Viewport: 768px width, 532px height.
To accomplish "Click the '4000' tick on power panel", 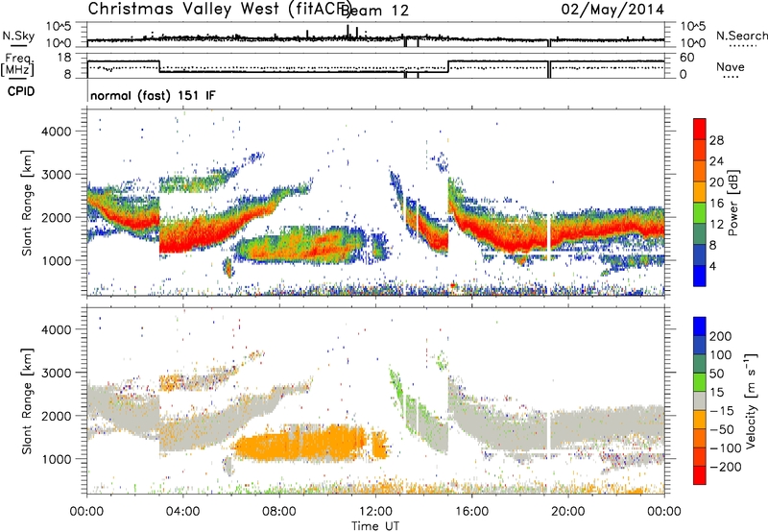I will pos(57,132).
